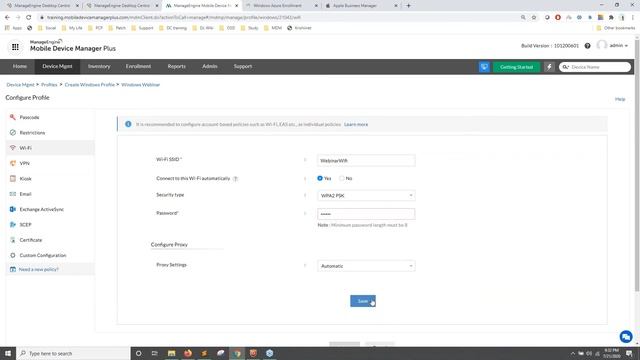Select No for automatic Wi-Fi connection
This screenshot has height=360, width=640.
(342, 178)
